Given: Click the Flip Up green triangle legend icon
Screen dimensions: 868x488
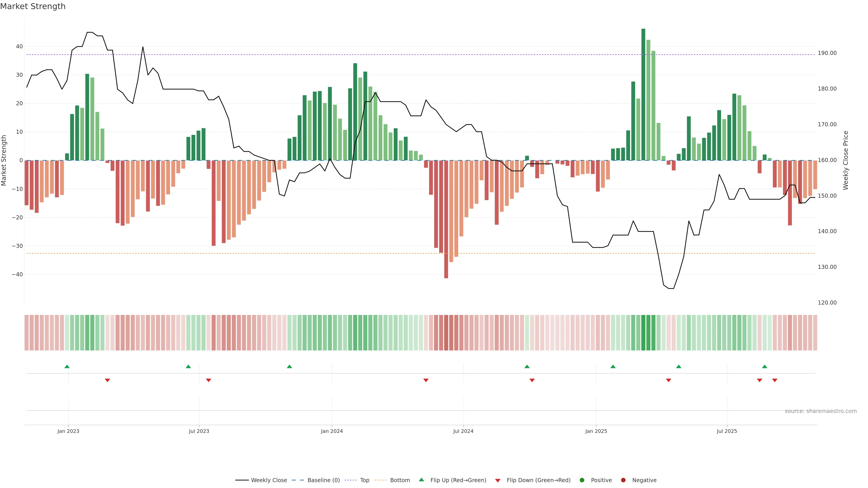Looking at the screenshot, I should [421, 480].
